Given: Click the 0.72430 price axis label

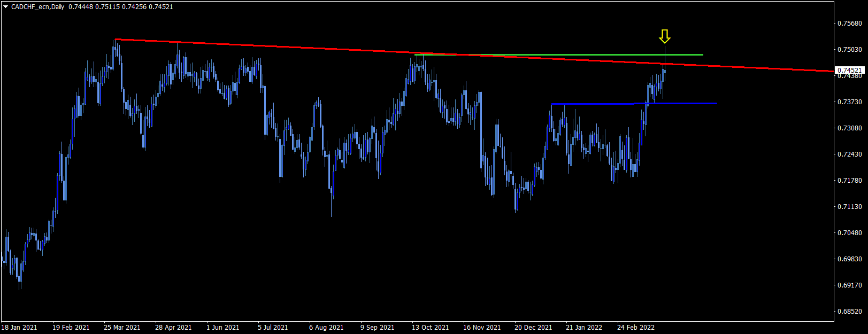Looking at the screenshot, I should [x=850, y=154].
